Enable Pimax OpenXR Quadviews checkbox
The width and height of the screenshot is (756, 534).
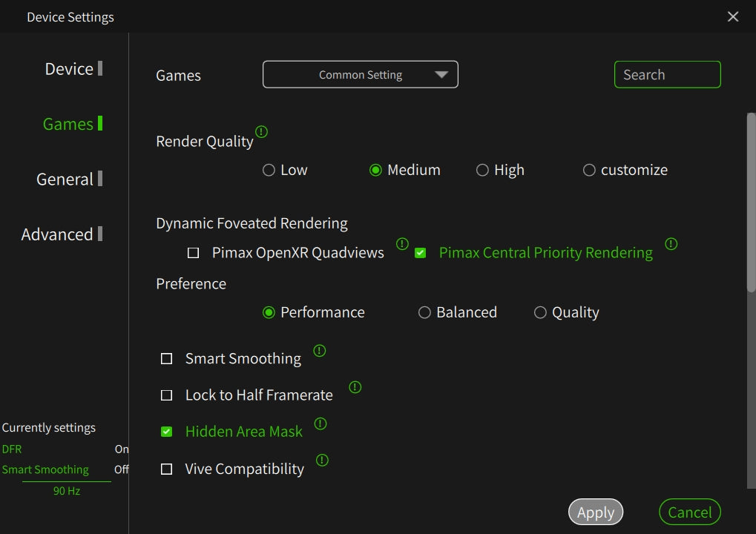(x=194, y=253)
